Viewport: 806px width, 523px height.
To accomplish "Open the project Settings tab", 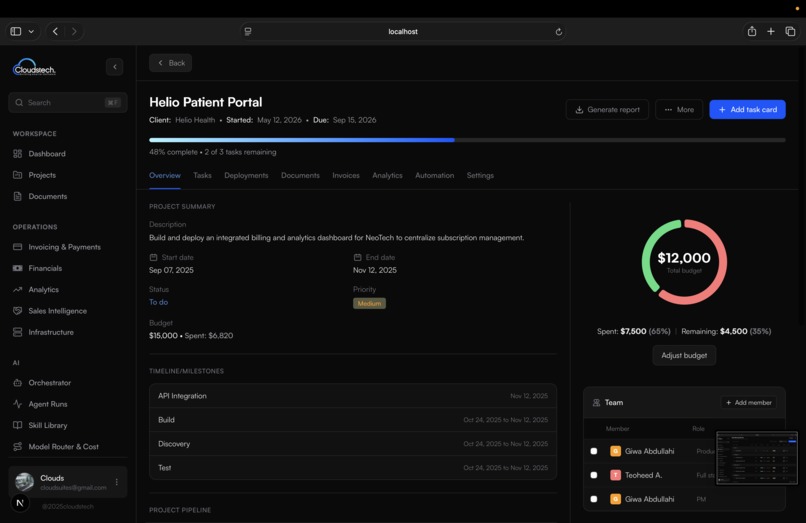I will pyautogui.click(x=480, y=175).
